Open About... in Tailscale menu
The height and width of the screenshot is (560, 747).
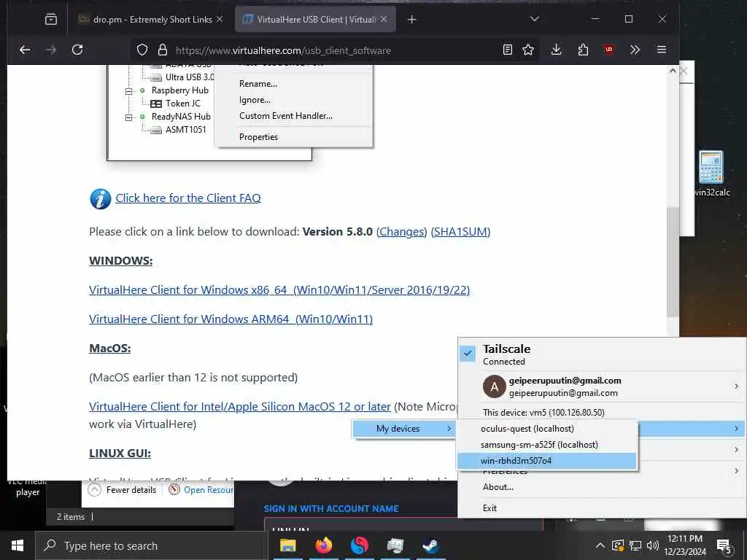498,486
